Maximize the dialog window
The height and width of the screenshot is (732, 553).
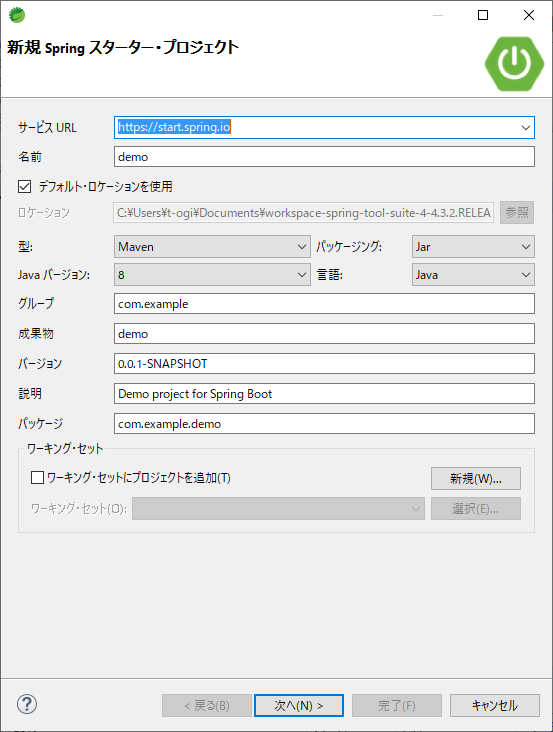click(483, 15)
